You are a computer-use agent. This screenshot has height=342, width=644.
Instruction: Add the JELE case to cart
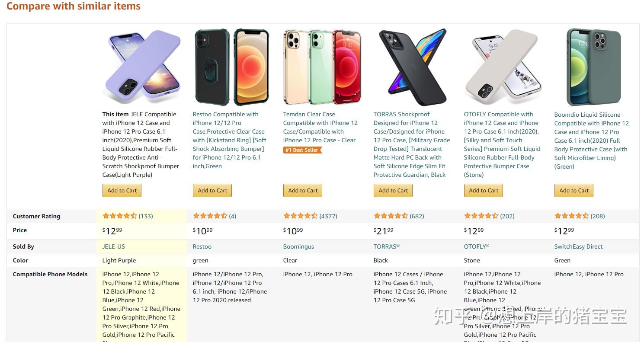(x=122, y=190)
